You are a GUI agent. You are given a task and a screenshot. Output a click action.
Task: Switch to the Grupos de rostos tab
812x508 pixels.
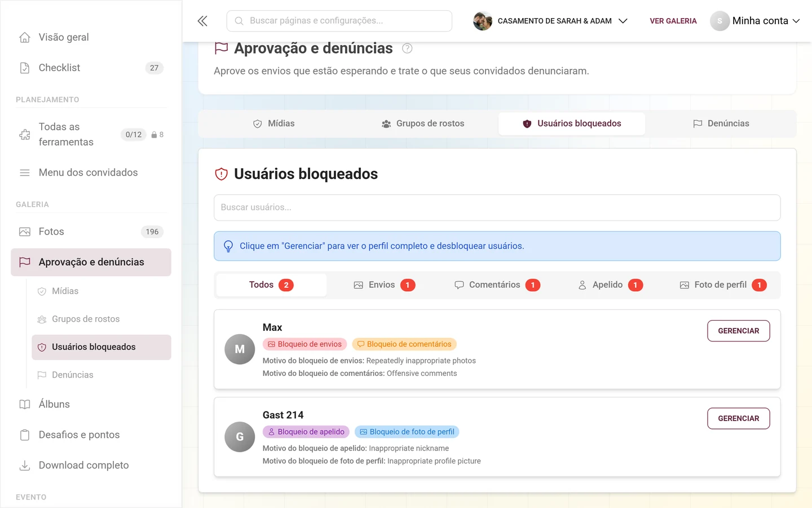(423, 124)
